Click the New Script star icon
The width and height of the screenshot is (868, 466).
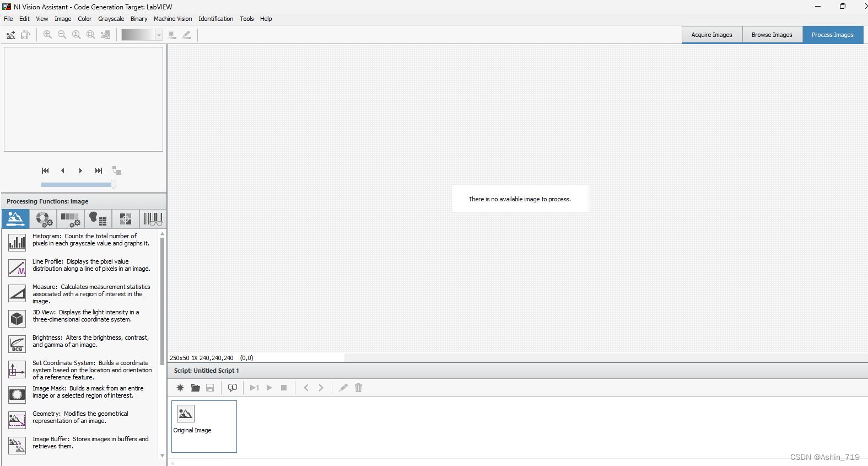click(180, 388)
